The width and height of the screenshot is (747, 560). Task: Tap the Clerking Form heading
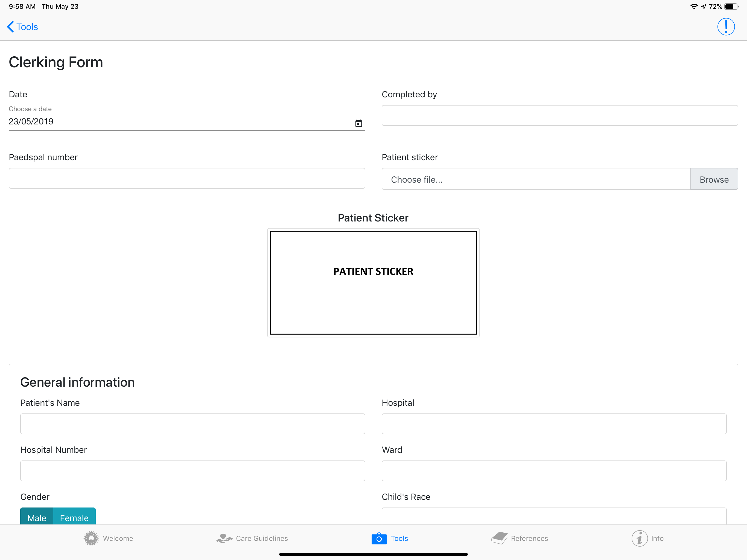(x=56, y=63)
